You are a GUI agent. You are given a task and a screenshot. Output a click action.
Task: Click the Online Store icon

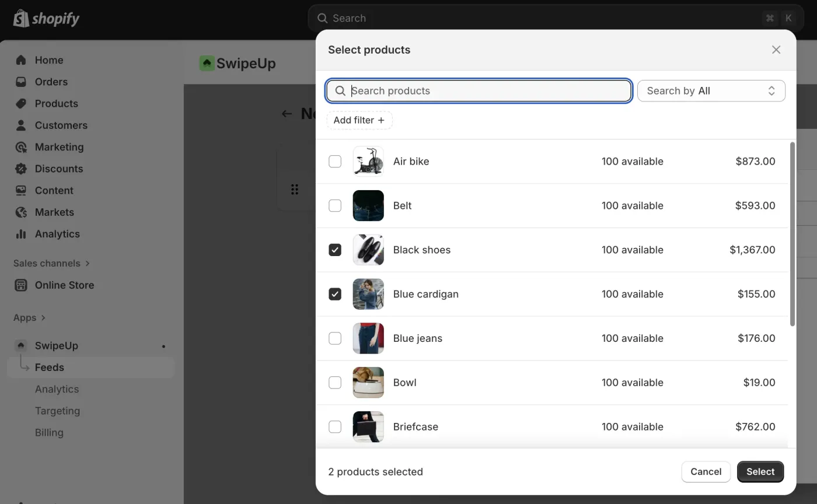pyautogui.click(x=20, y=285)
